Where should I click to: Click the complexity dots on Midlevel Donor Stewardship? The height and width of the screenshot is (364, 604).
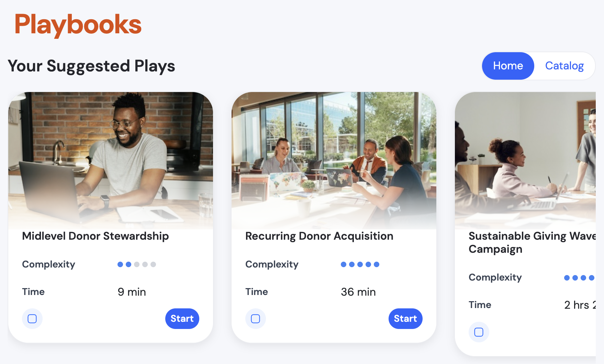tap(136, 264)
